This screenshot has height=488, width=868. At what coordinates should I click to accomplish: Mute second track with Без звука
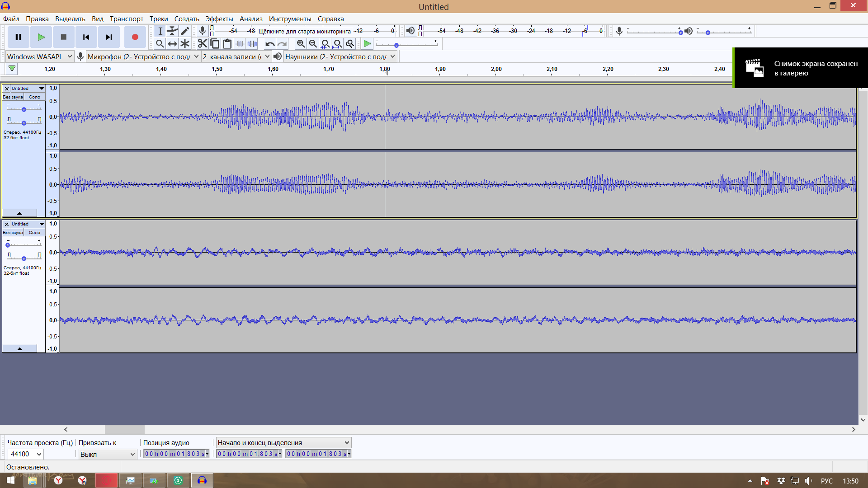point(13,233)
